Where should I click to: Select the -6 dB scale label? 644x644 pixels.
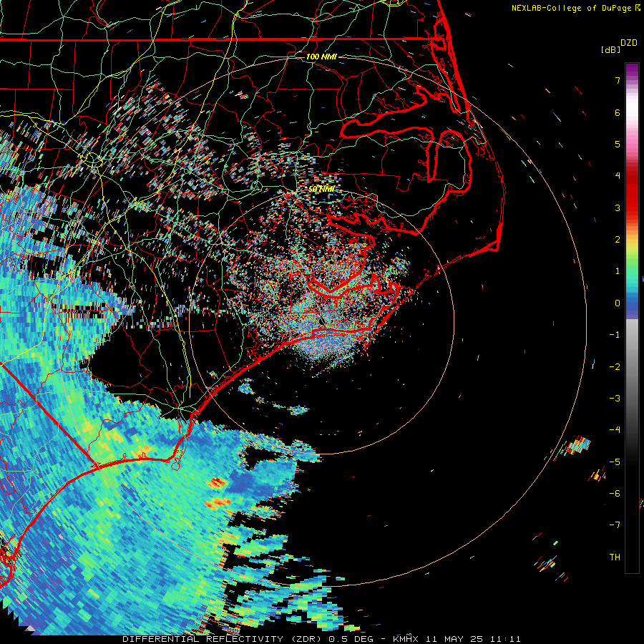(x=615, y=494)
